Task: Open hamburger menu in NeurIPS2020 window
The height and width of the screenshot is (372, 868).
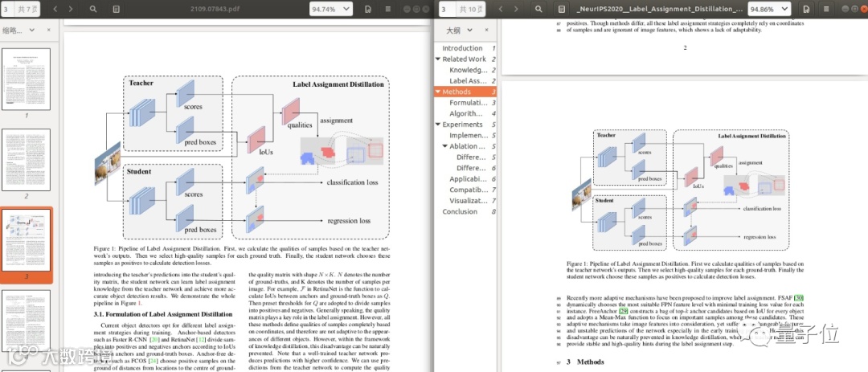Action: (826, 9)
